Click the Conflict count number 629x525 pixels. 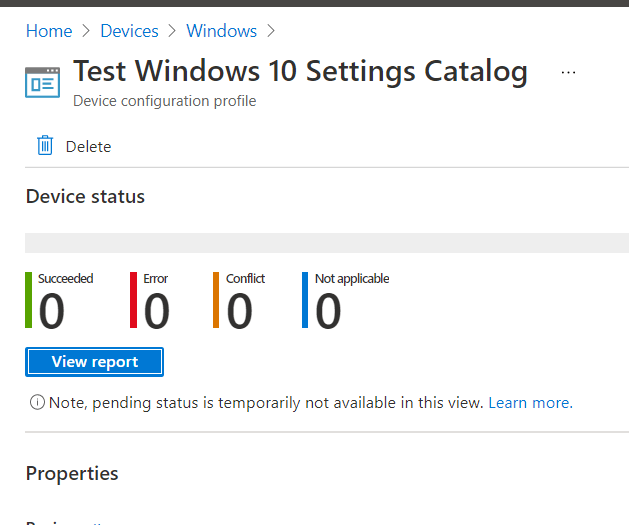[x=239, y=312]
